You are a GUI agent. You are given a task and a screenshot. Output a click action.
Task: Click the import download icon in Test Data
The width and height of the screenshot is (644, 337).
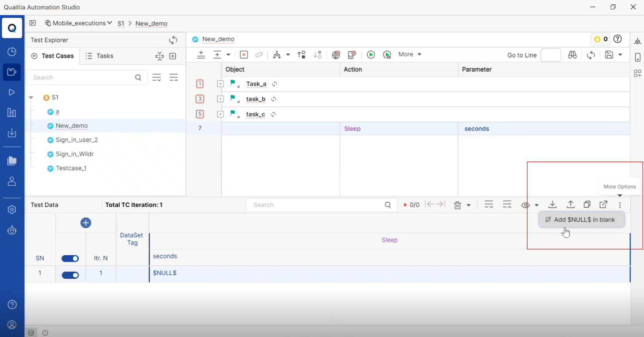pos(552,204)
